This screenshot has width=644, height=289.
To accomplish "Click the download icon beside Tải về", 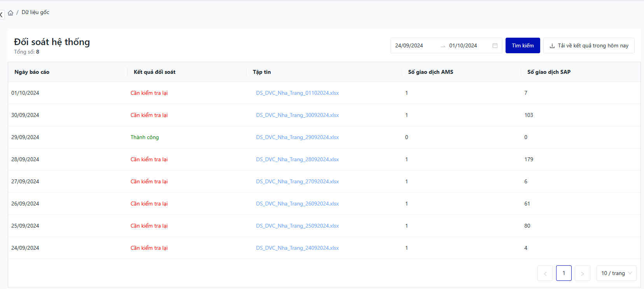I will click(552, 46).
